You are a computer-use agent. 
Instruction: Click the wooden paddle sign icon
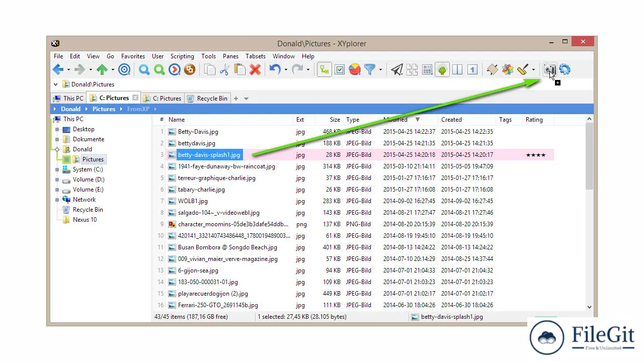492,70
